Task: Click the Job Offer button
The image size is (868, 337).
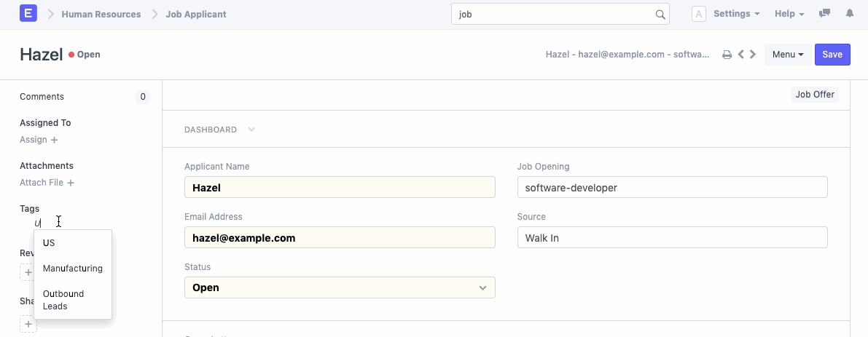Action: click(815, 95)
